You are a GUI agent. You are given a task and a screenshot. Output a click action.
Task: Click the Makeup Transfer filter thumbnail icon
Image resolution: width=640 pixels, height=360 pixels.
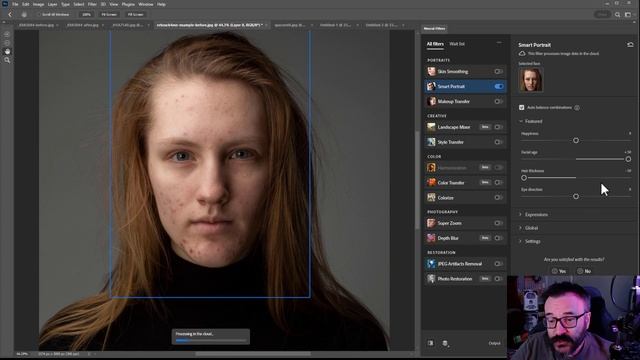tap(431, 101)
